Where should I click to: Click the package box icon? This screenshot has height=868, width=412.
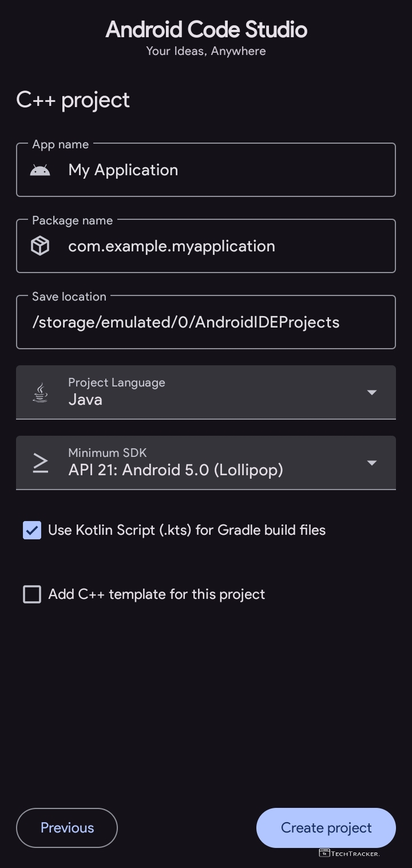tap(40, 246)
